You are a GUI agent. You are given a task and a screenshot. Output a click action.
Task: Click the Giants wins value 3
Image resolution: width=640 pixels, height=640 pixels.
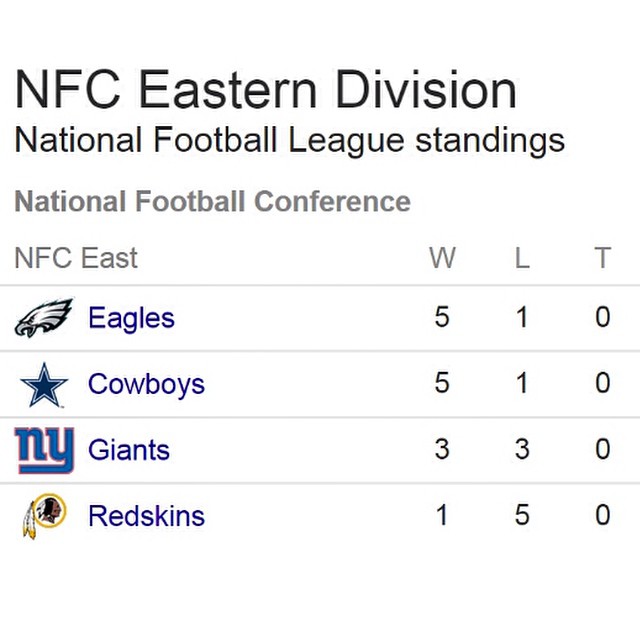(442, 449)
